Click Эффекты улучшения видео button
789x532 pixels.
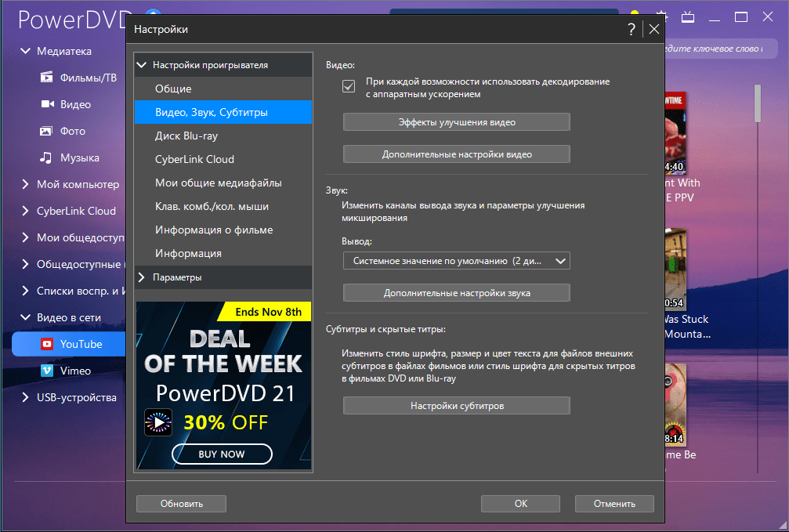pos(456,122)
